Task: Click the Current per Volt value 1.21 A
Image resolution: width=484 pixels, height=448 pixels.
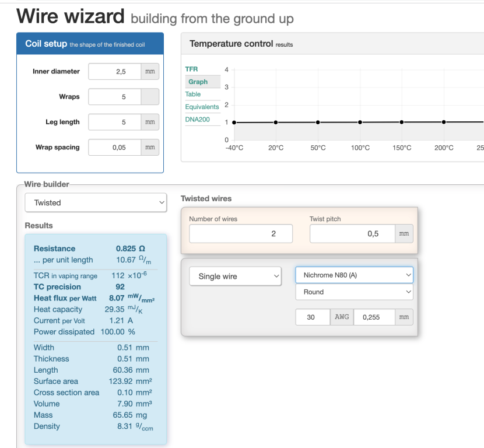Action: [121, 321]
